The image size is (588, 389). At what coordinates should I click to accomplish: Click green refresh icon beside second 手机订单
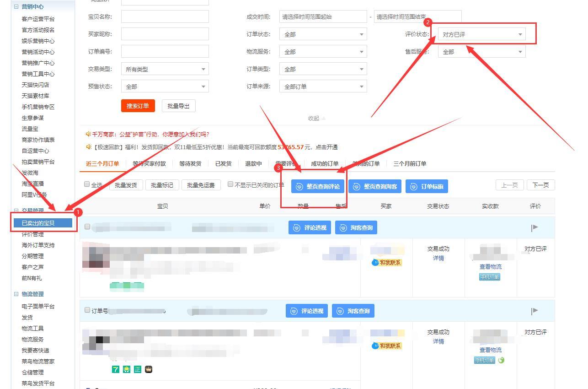pyautogui.click(x=501, y=360)
